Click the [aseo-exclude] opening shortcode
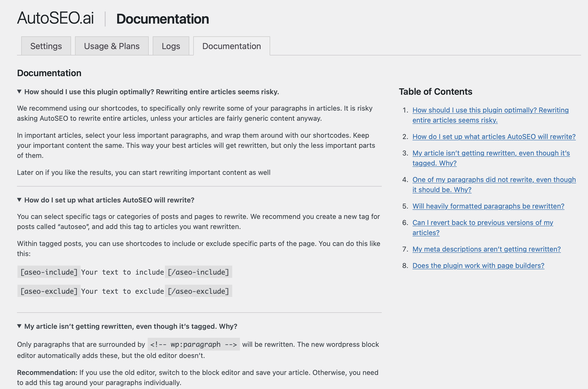Screen dimensions: 588x389 49,291
